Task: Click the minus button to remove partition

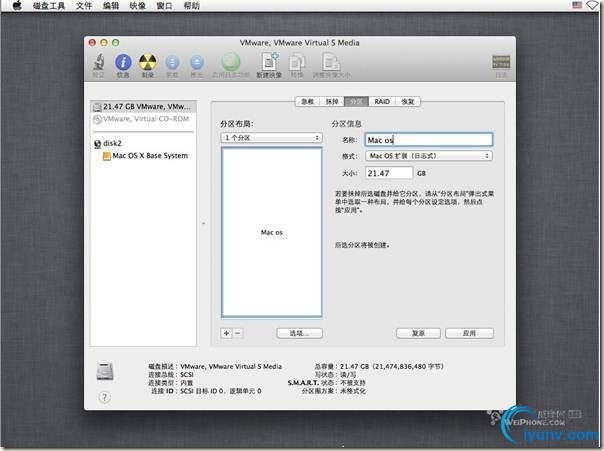Action: tap(238, 333)
